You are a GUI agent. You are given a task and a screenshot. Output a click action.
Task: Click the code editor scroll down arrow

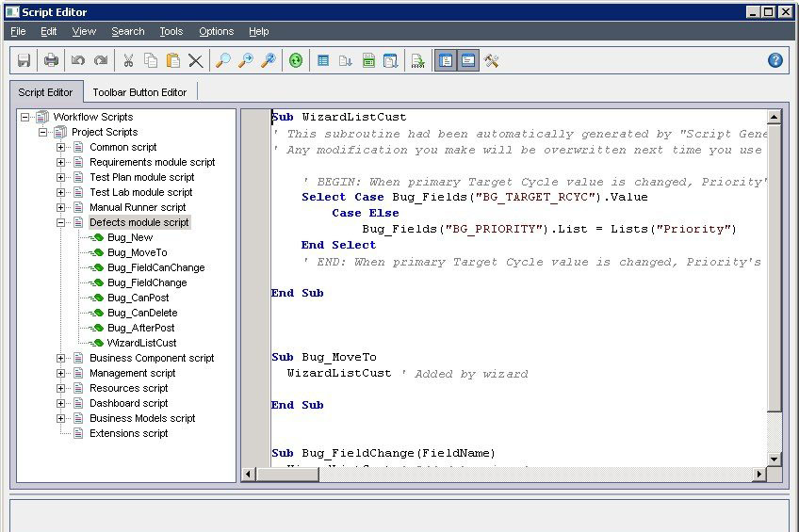[775, 459]
